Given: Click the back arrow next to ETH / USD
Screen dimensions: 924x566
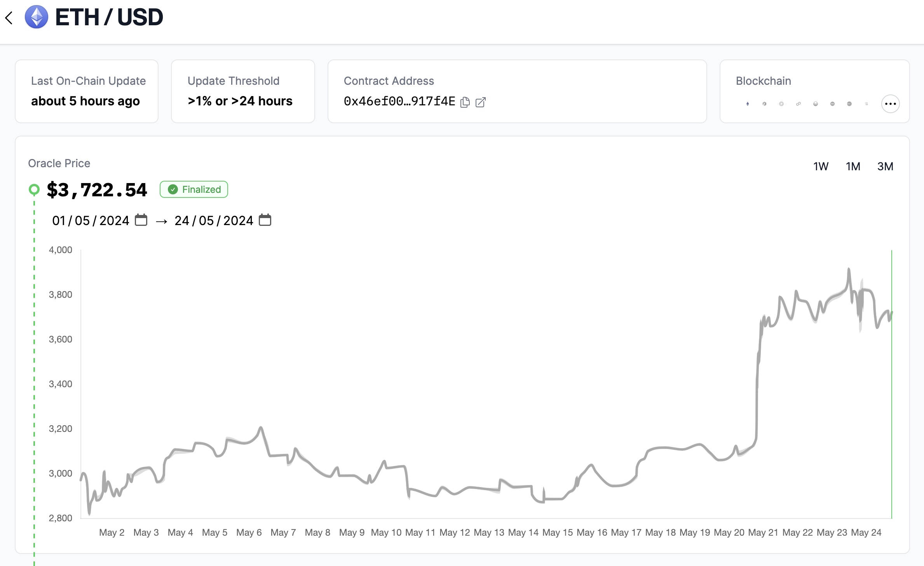Looking at the screenshot, I should [x=9, y=17].
